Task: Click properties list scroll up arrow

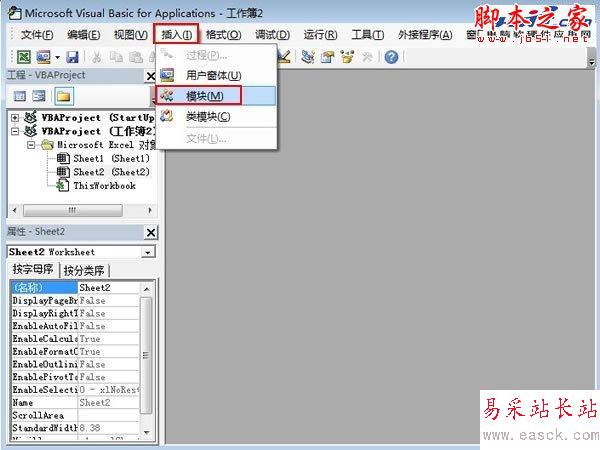Action: click(x=147, y=288)
